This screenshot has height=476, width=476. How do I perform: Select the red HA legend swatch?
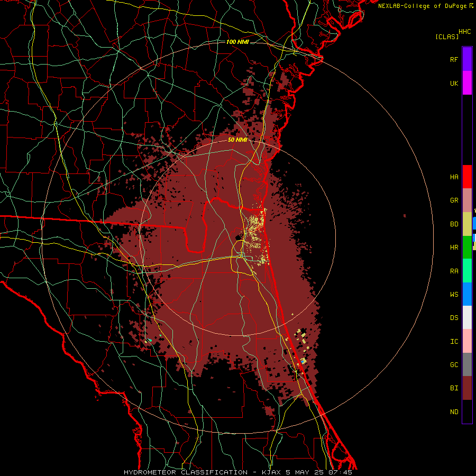(467, 177)
